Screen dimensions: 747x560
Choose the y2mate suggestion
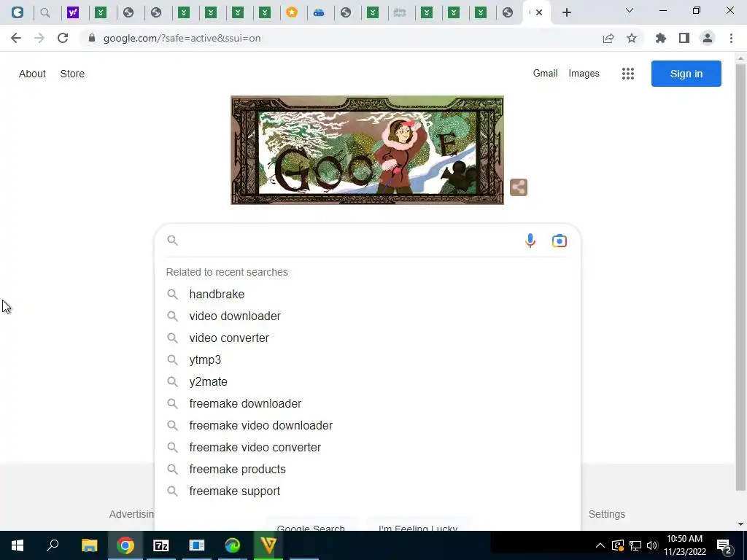367,382
